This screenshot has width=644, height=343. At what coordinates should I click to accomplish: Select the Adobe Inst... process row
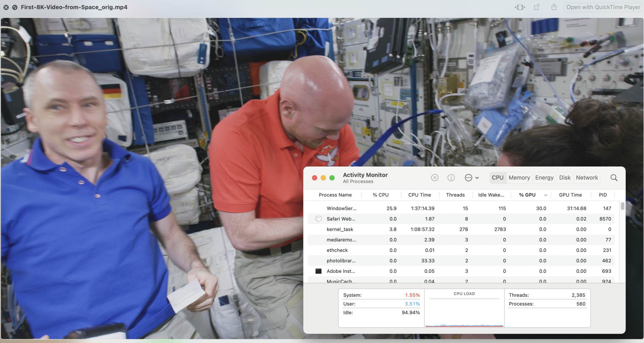click(x=461, y=271)
